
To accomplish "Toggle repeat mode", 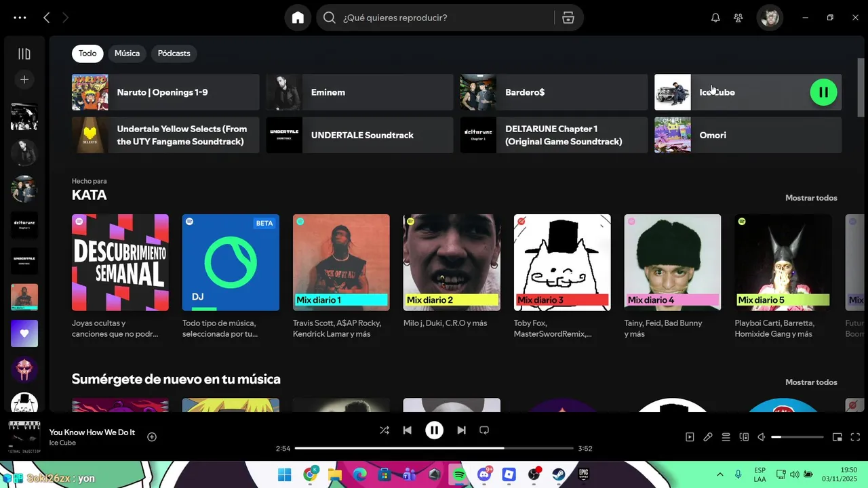I will pos(484,430).
